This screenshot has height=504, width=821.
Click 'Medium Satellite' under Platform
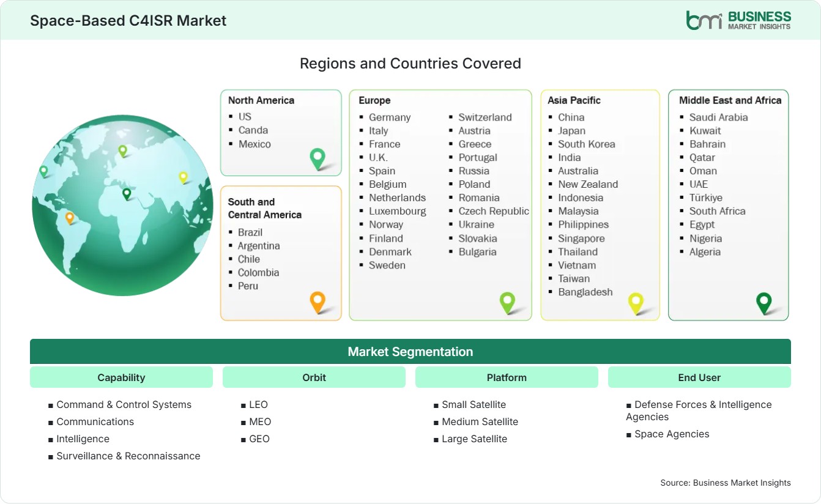(480, 422)
